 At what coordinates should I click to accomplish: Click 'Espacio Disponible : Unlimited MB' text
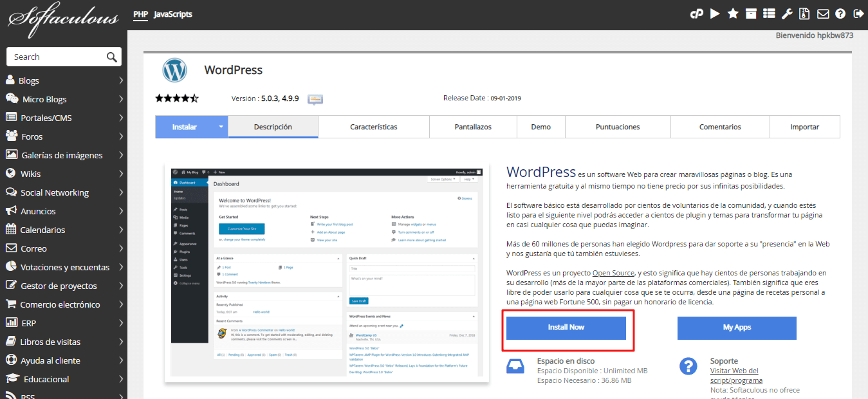(593, 371)
